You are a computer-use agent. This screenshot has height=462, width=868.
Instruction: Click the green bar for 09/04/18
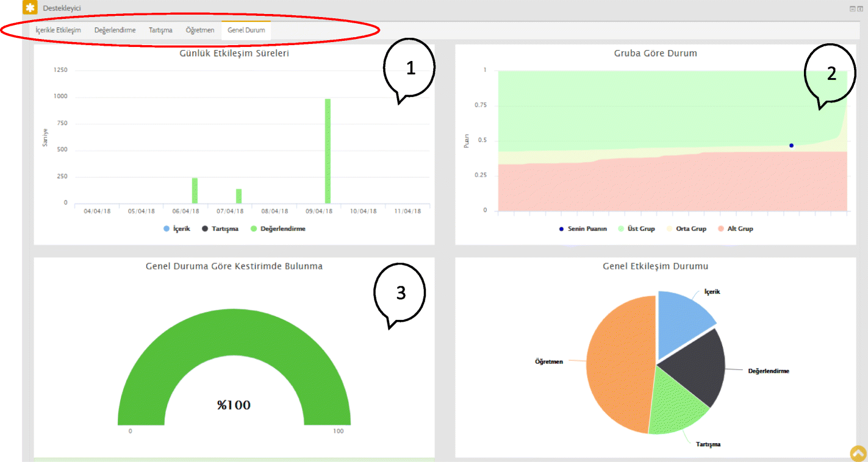coord(328,151)
